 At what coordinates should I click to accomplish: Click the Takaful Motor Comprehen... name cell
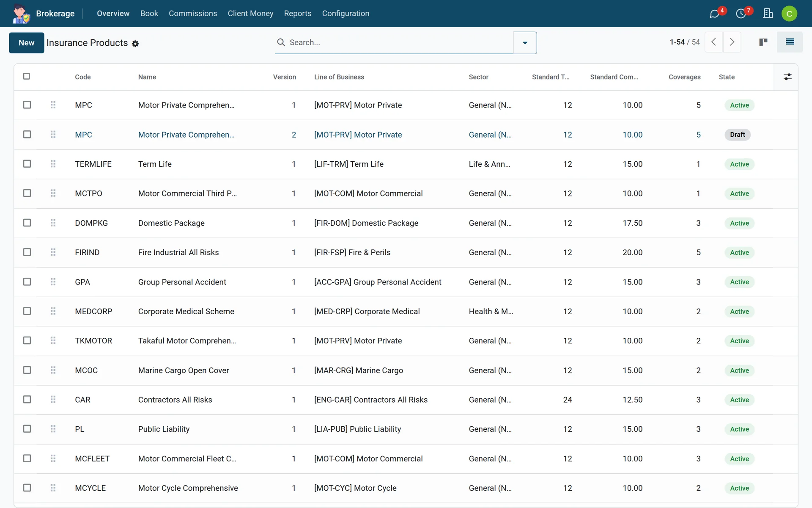point(187,341)
